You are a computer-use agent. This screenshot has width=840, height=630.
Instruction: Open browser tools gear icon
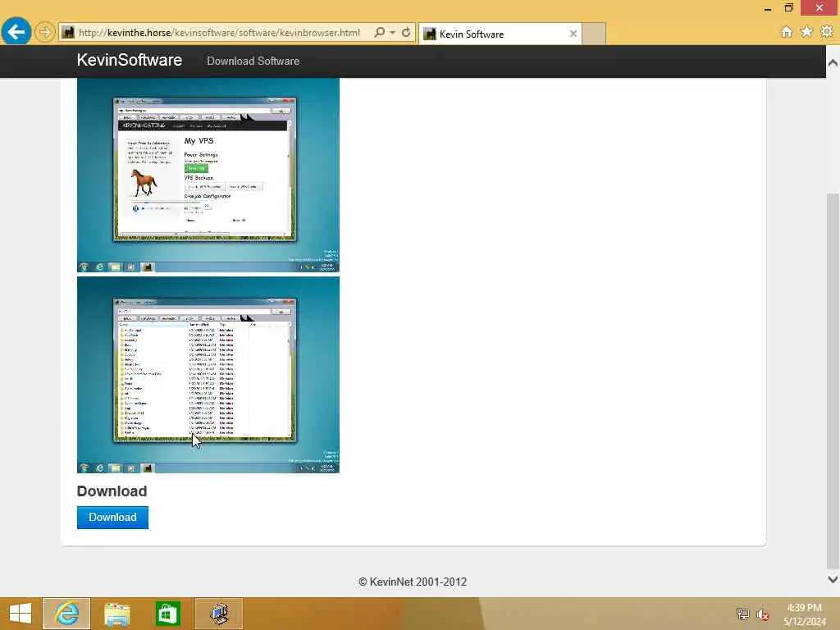(x=827, y=32)
